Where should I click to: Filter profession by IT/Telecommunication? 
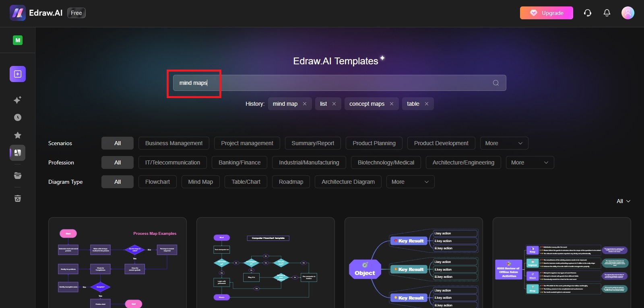tap(173, 162)
